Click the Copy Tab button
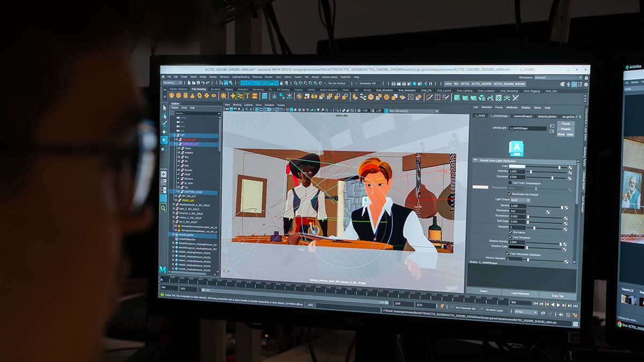Image resolution: width=644 pixels, height=362 pixels. coord(558,295)
